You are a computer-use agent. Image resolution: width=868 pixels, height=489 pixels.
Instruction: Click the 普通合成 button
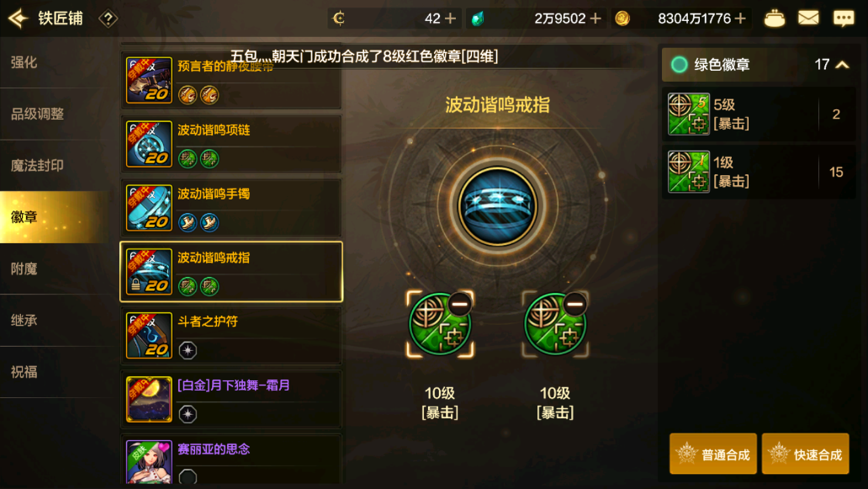pyautogui.click(x=713, y=454)
